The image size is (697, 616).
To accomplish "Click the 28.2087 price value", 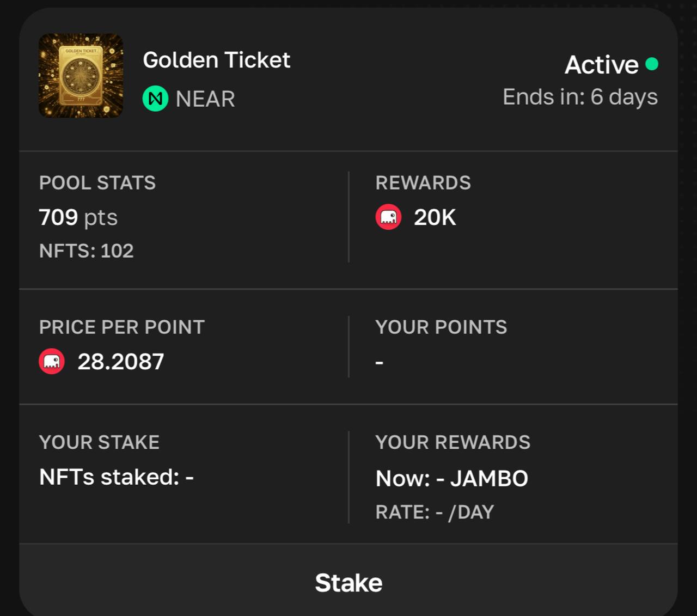I will pos(121,362).
